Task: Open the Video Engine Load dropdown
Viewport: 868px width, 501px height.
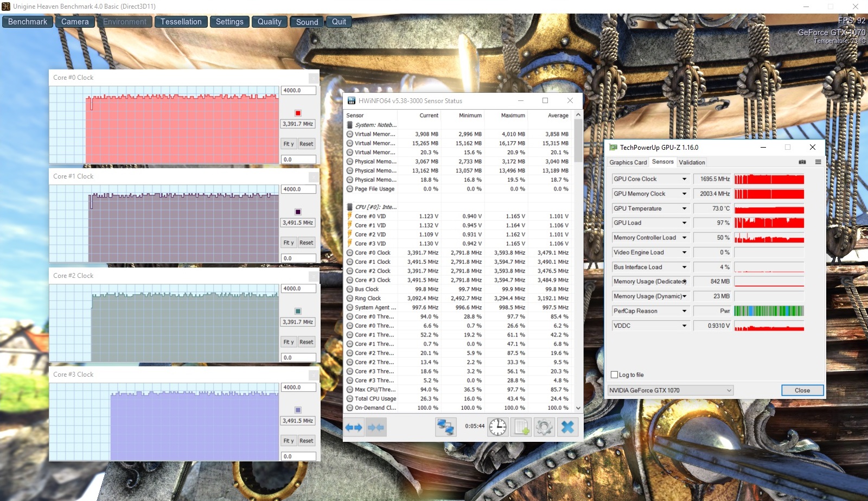Action: coord(684,252)
